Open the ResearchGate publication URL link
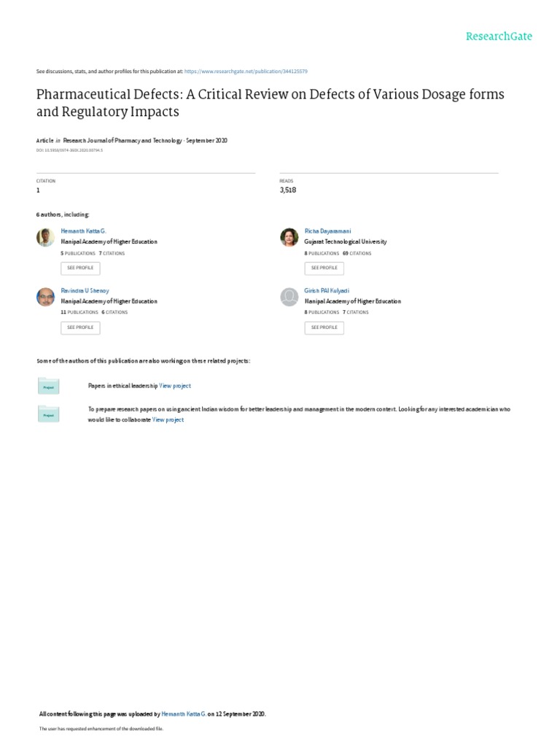Image resolution: width=560 pixels, height=747 pixels. pyautogui.click(x=246, y=71)
